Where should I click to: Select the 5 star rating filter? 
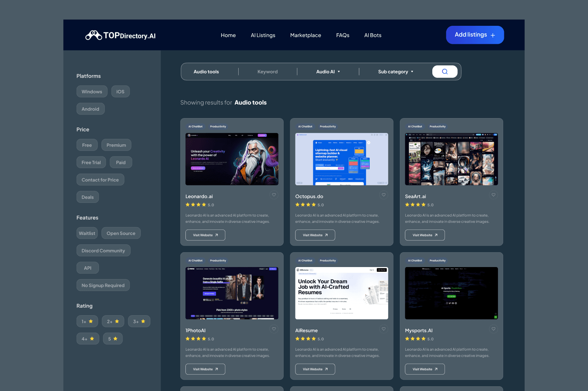[x=113, y=339]
